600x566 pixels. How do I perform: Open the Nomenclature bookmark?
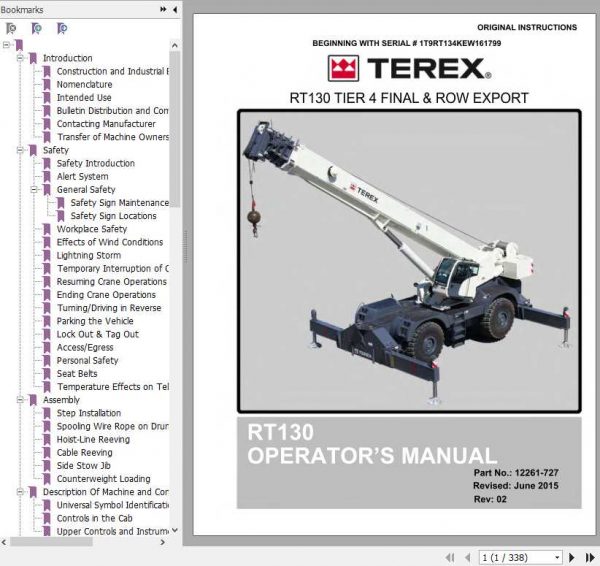point(85,84)
